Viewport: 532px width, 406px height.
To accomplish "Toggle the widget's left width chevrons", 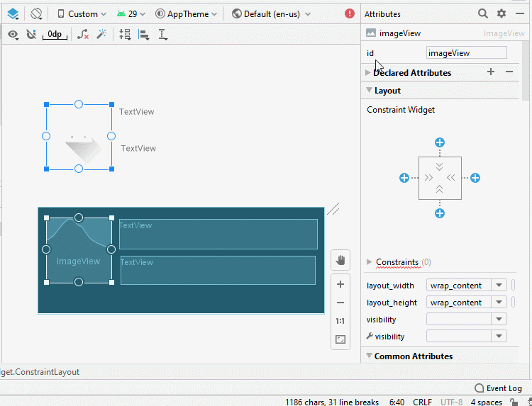I will (428, 178).
